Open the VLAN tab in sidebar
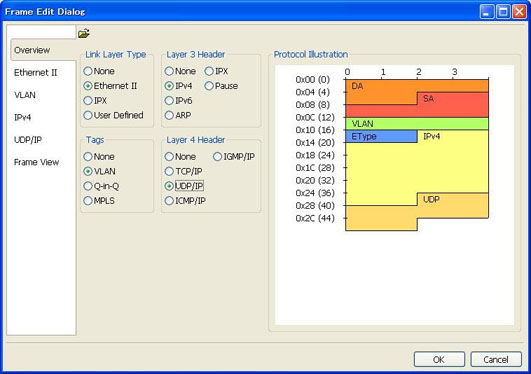 tap(25, 95)
